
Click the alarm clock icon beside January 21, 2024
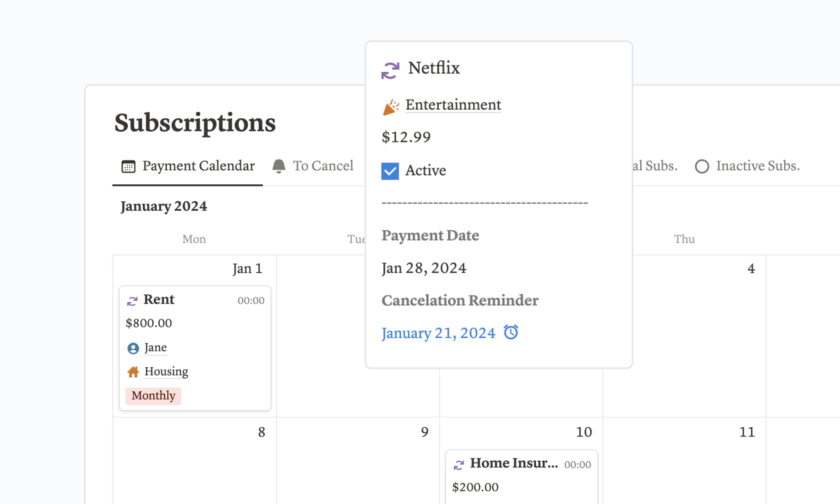click(511, 333)
